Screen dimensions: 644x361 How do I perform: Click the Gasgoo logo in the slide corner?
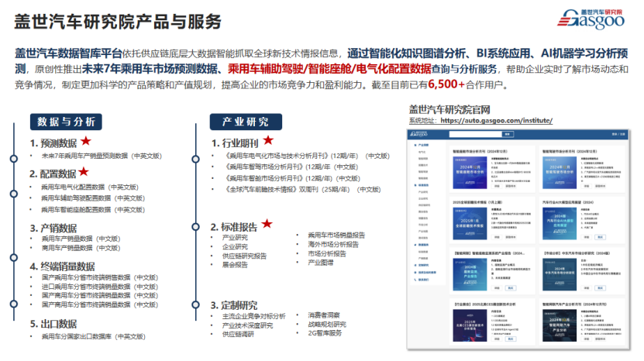[591, 19]
